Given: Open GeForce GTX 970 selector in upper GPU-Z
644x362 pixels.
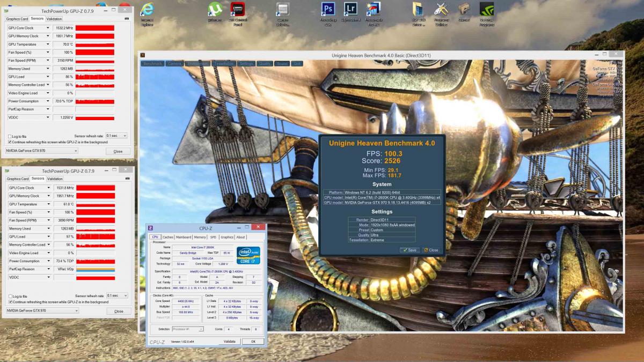Looking at the screenshot, I should [x=42, y=151].
